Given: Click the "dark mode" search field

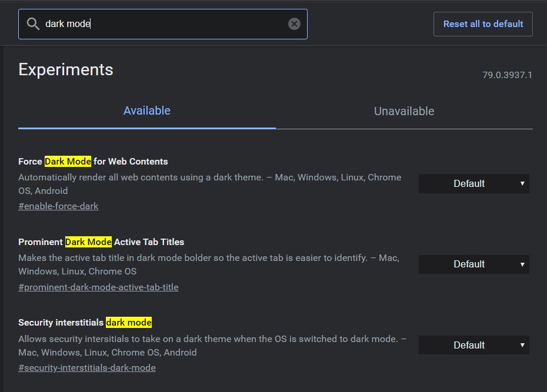Looking at the screenshot, I should tap(162, 24).
